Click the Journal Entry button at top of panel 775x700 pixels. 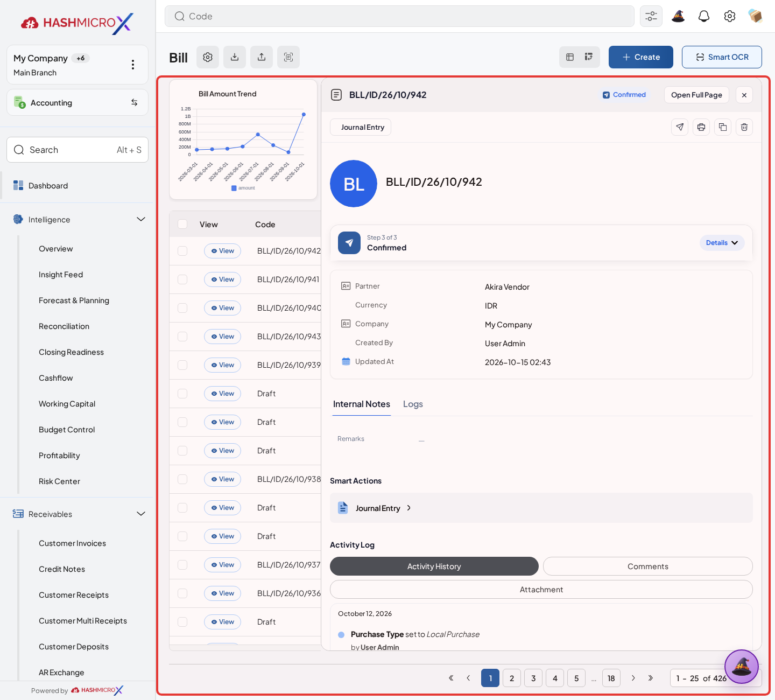point(361,127)
